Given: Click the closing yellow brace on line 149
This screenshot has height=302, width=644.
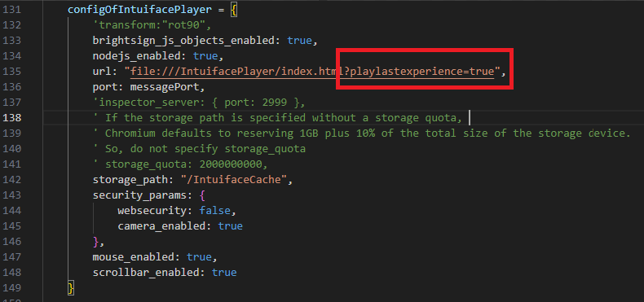Looking at the screenshot, I should coord(71,288).
